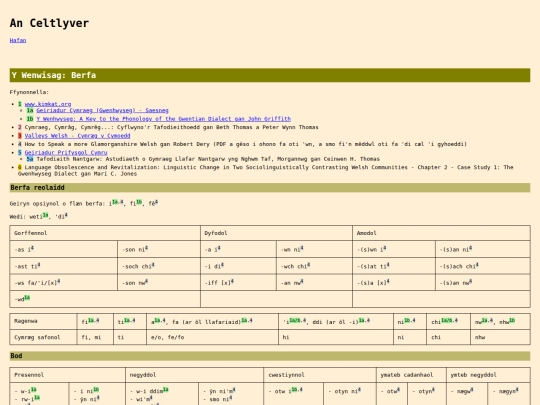This screenshot has width=540, height=405.
Task: Open Geiriadur Cymraeg (Gwenhwyseg) - Saesneg link
Action: tap(102, 111)
